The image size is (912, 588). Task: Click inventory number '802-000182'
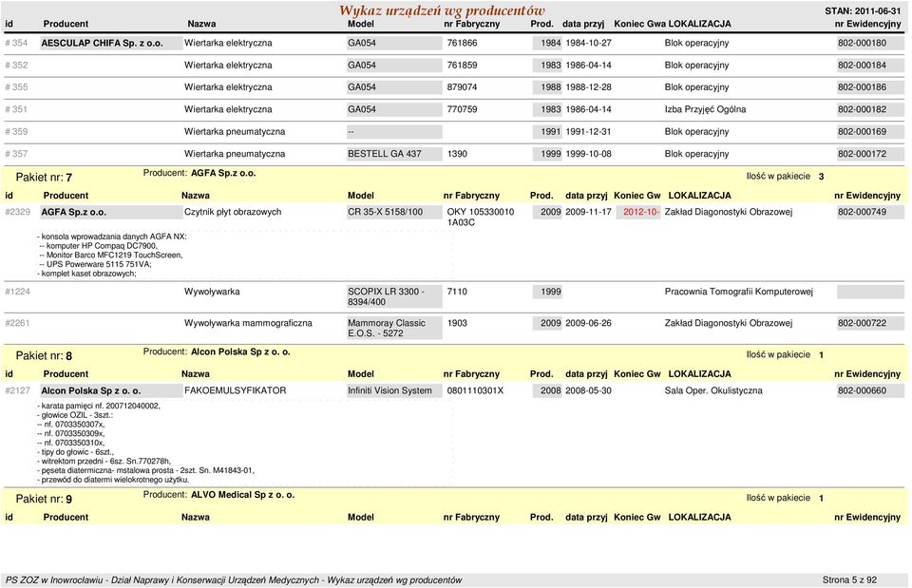[x=862, y=109]
